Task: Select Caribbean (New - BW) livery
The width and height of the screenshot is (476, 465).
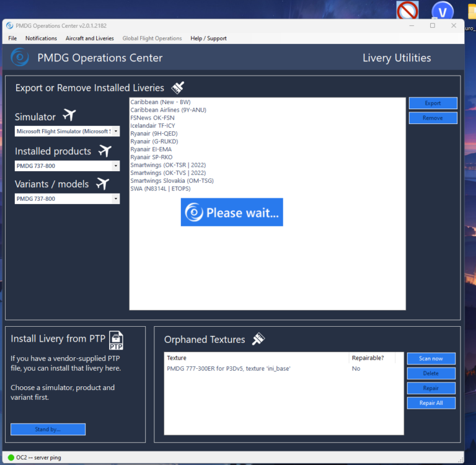Action: 161,102
